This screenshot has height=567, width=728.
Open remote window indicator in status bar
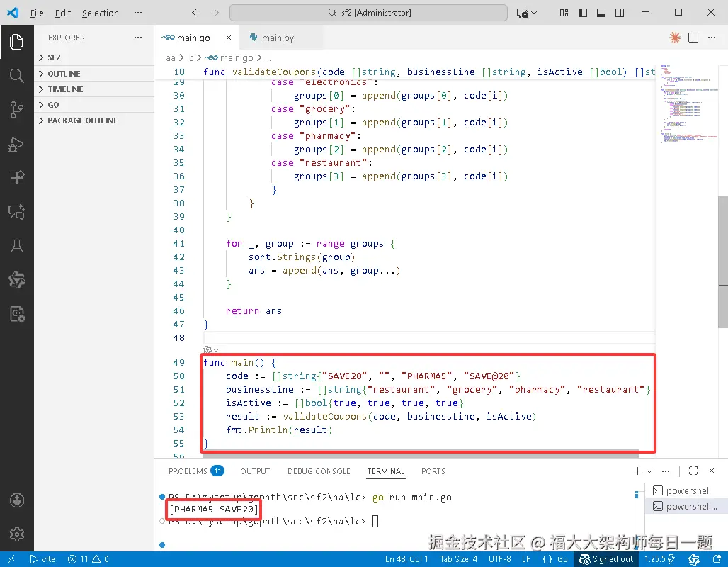pos(11,559)
